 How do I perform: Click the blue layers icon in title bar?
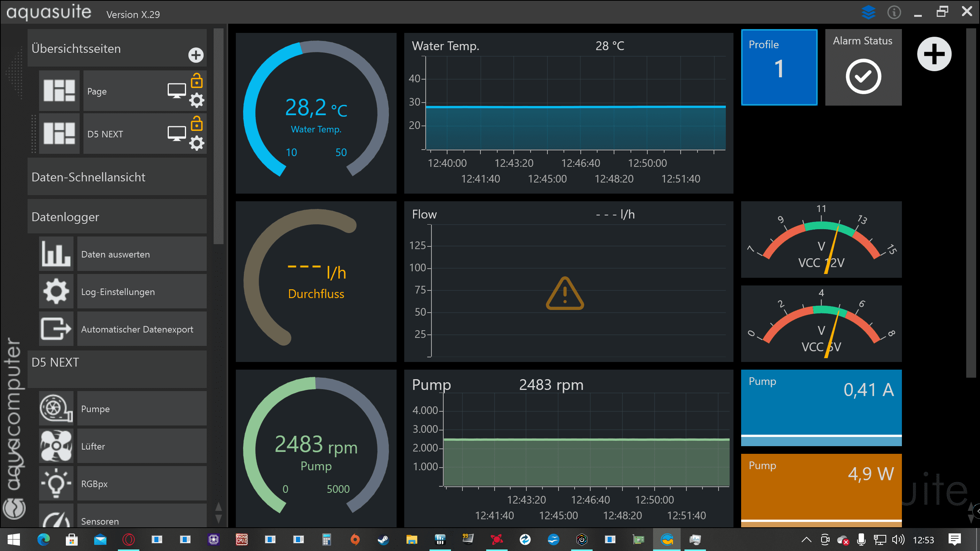(x=868, y=12)
